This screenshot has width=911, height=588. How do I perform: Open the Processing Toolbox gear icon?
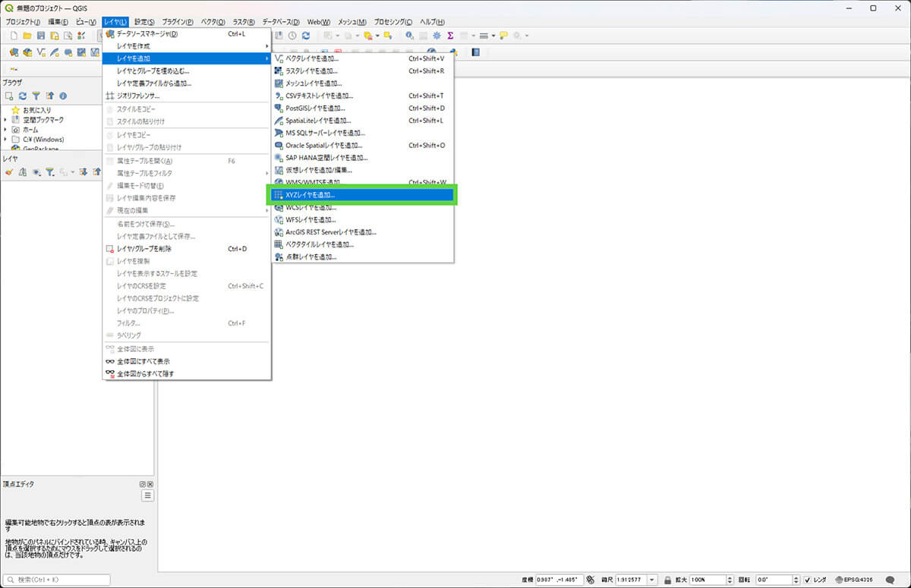[x=437, y=36]
